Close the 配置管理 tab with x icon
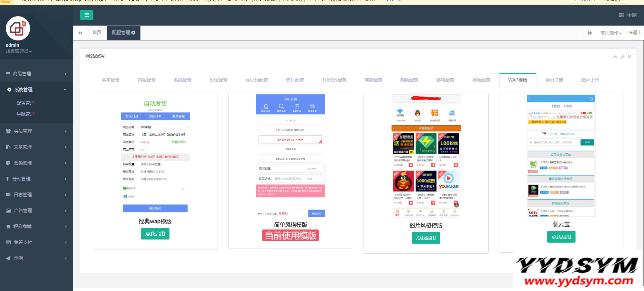Screen dimensions: 644x291 [134, 32]
